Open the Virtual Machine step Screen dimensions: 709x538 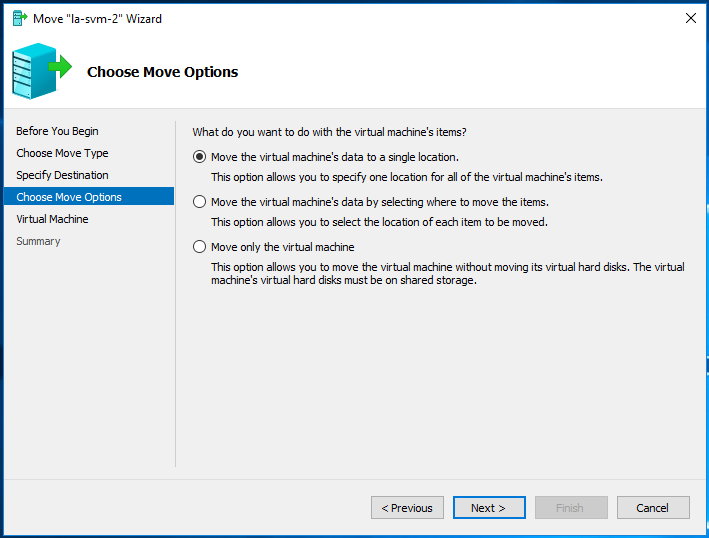point(52,219)
